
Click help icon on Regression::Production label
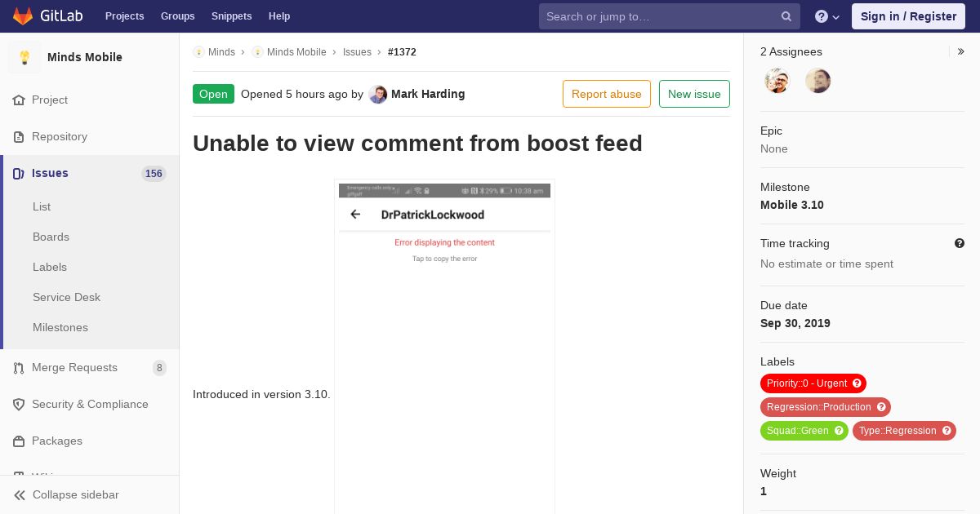[881, 407]
